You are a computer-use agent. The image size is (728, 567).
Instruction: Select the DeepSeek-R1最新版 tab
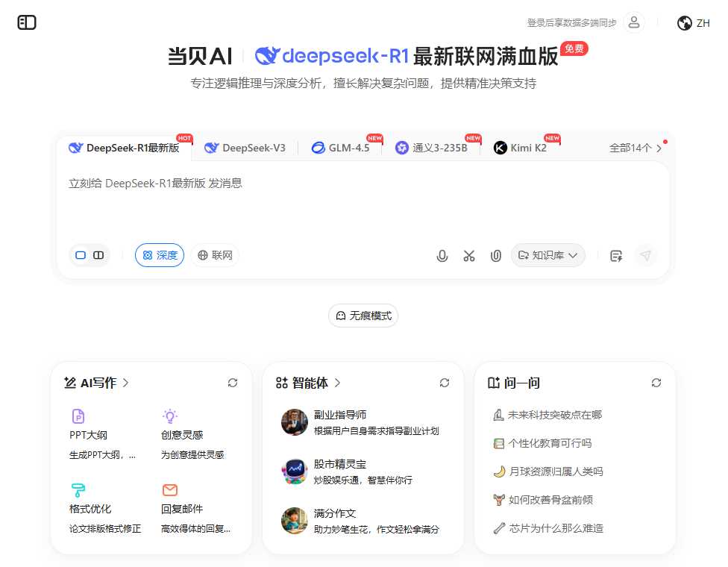(124, 148)
